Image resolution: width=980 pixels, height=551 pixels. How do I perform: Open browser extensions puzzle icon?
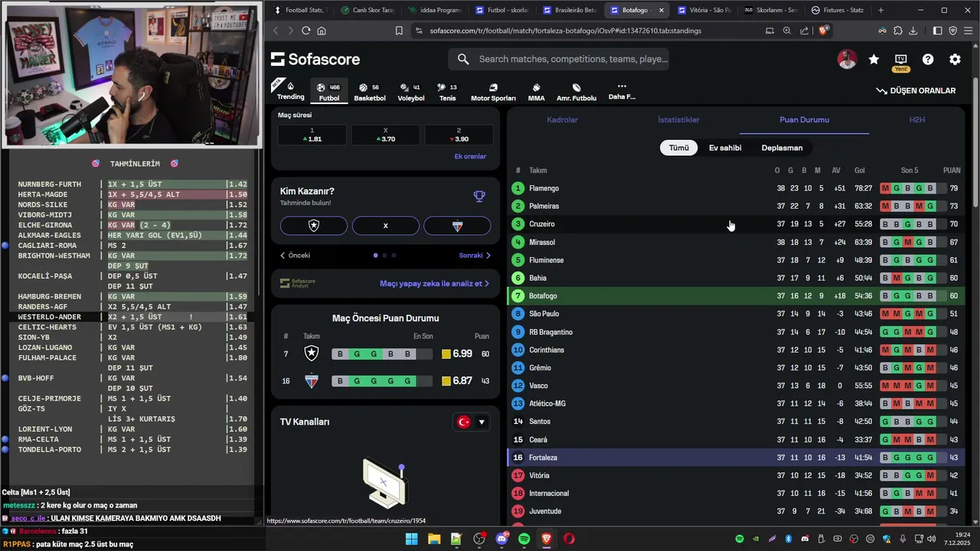point(897,31)
